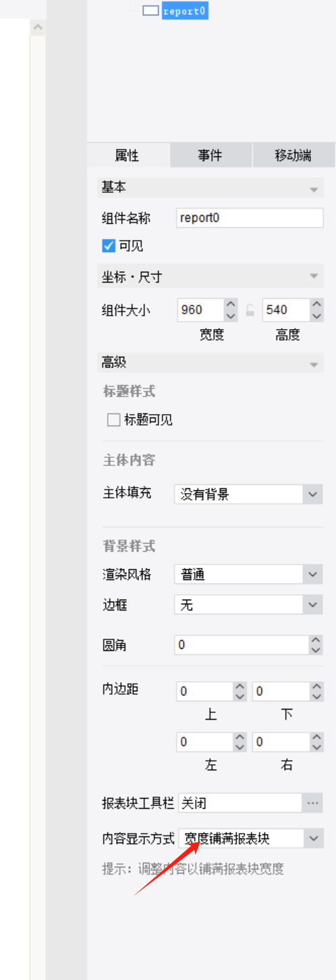This screenshot has height=980, width=336.
Task: Decrease right padding 右 with down arrow
Action: [x=316, y=747]
